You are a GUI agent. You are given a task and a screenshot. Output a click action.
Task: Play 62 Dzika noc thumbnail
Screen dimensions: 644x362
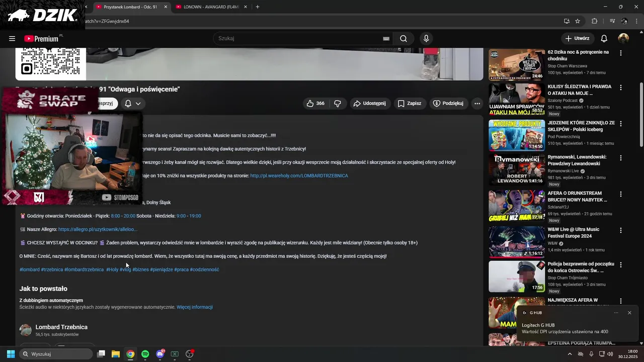(x=517, y=64)
